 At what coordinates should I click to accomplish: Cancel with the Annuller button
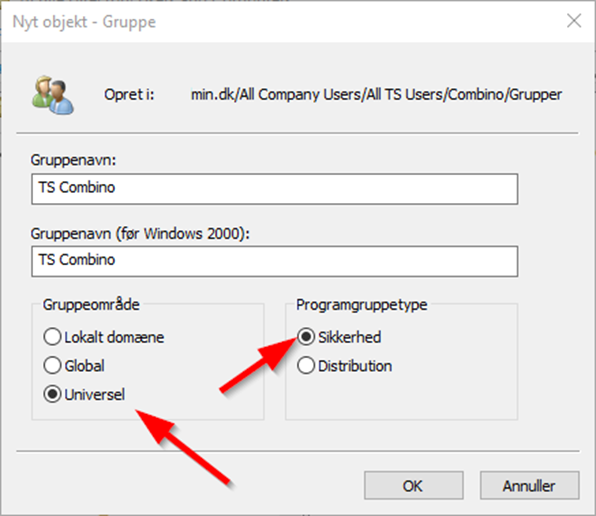pos(529,486)
